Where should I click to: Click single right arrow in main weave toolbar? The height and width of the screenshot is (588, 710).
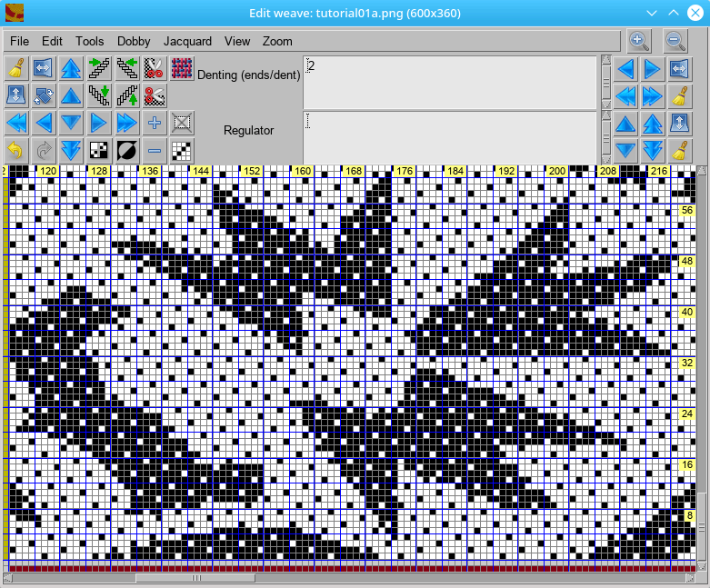click(x=99, y=123)
